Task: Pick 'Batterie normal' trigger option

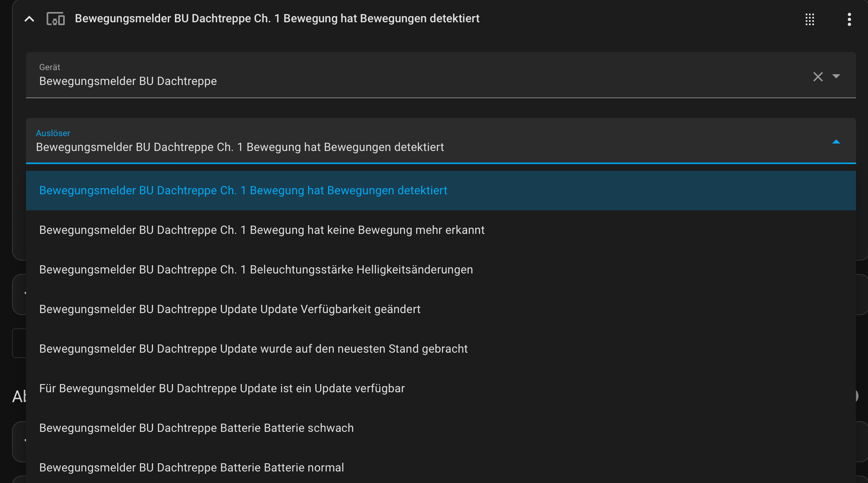Action: pos(191,468)
